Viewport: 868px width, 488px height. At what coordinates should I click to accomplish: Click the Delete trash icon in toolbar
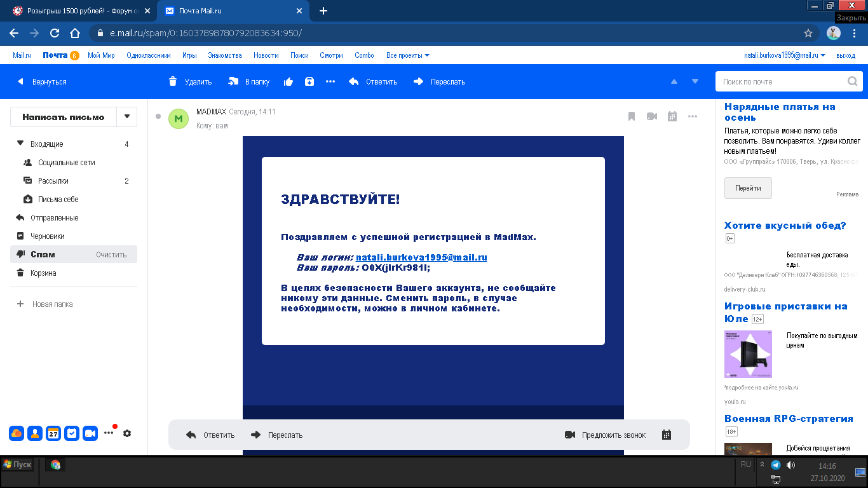173,81
